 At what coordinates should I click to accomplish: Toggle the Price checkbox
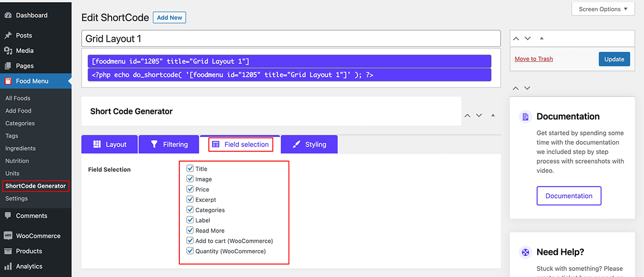coord(190,189)
